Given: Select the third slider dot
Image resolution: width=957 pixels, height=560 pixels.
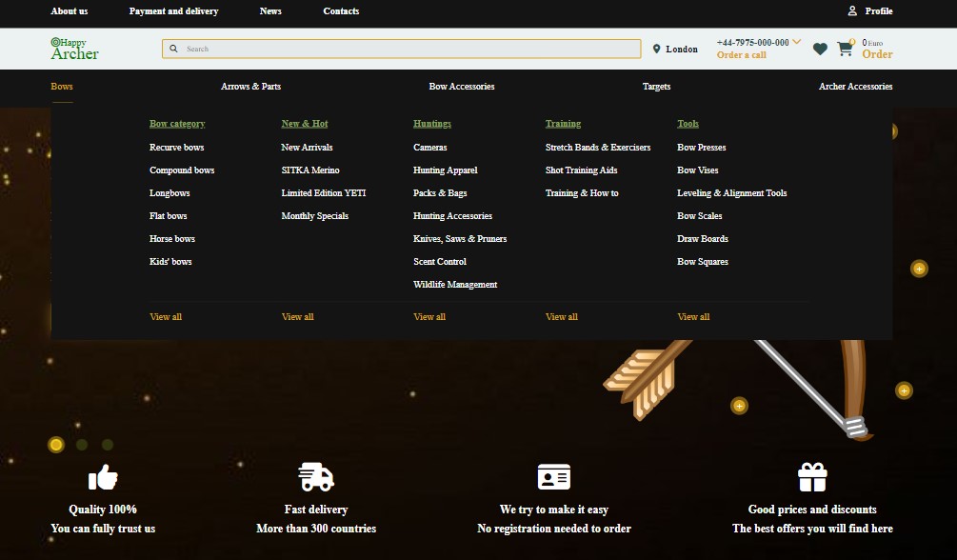Looking at the screenshot, I should (x=108, y=445).
